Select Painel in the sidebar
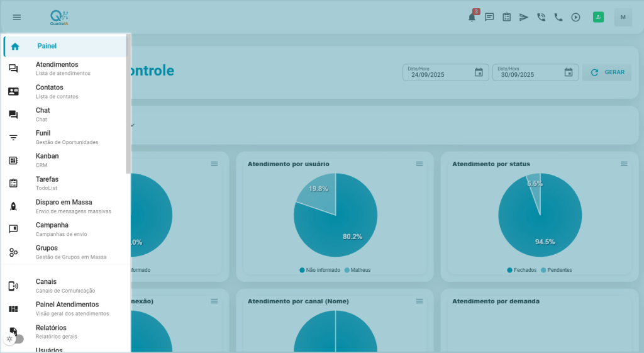Viewport: 644px width, 353px height. click(x=47, y=46)
